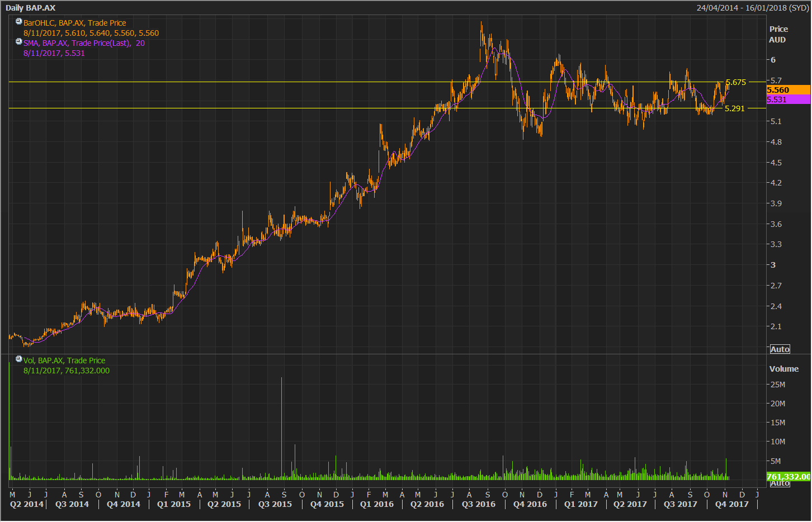Click the Auto button on price axis

point(780,349)
